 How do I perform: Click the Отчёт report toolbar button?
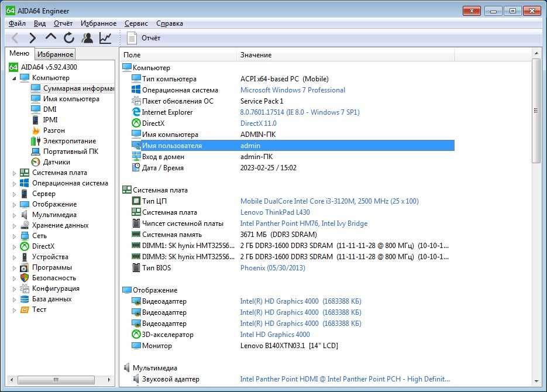pos(143,37)
